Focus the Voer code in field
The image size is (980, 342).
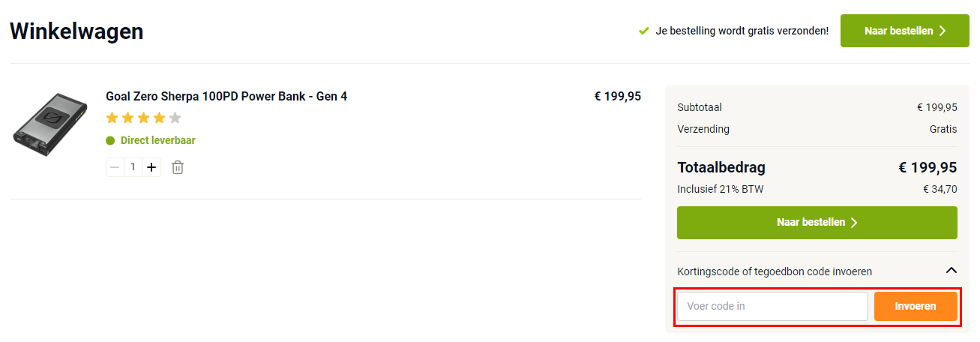[x=772, y=306]
